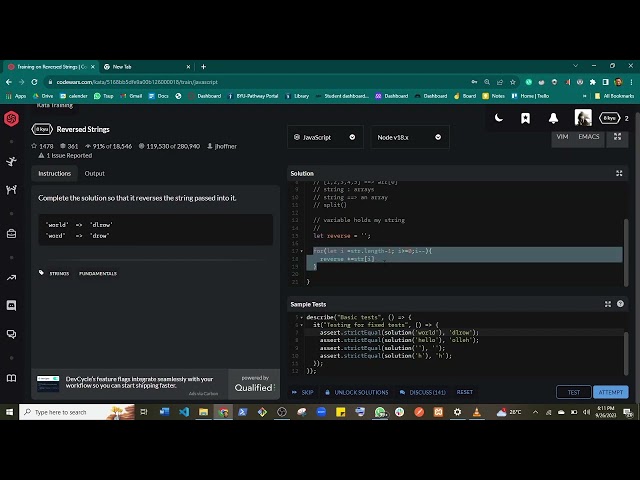Open the Drive bookmark
640x480 pixels.
pyautogui.click(x=43, y=96)
